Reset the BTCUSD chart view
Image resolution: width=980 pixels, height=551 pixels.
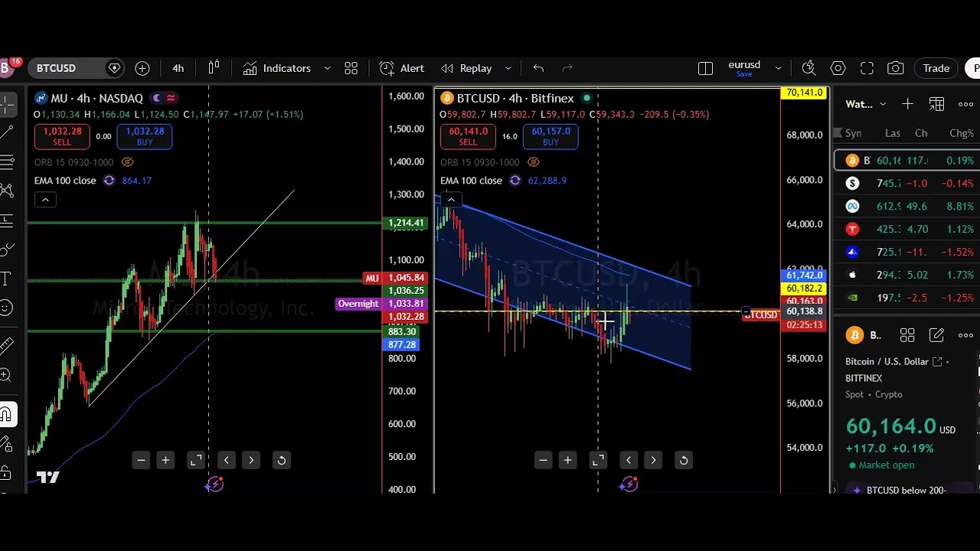click(x=684, y=460)
